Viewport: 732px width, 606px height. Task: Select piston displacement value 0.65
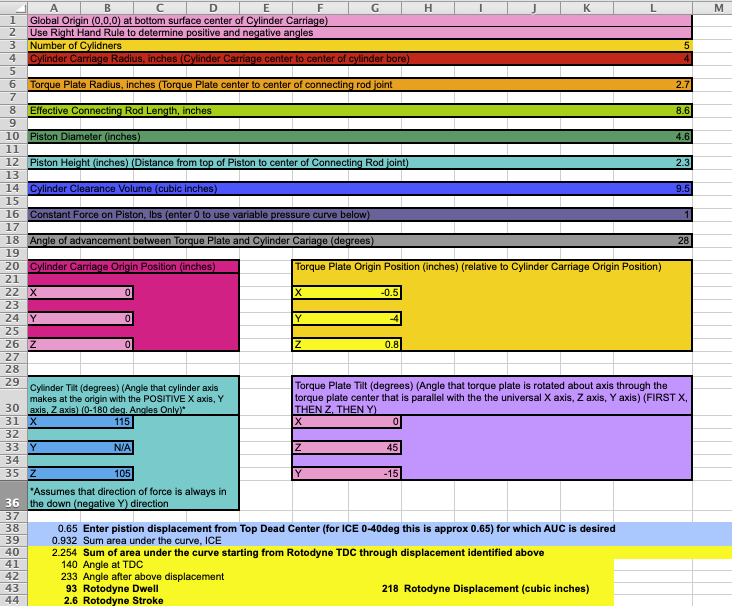pyautogui.click(x=68, y=528)
